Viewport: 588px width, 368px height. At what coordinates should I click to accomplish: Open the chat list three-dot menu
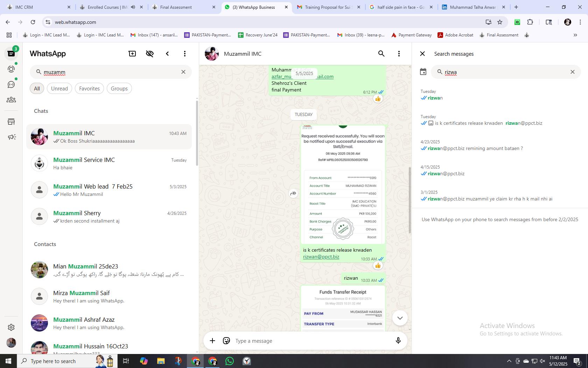coord(185,54)
